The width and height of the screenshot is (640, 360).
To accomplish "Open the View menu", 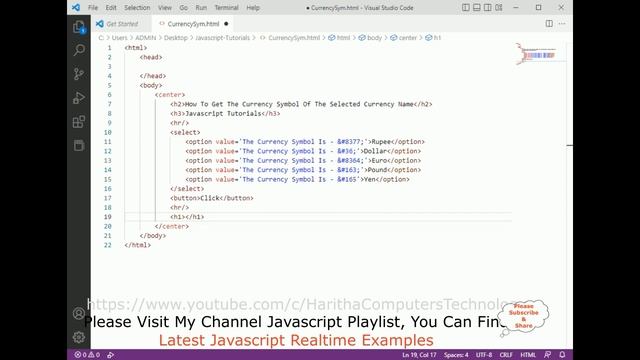I will (165, 7).
